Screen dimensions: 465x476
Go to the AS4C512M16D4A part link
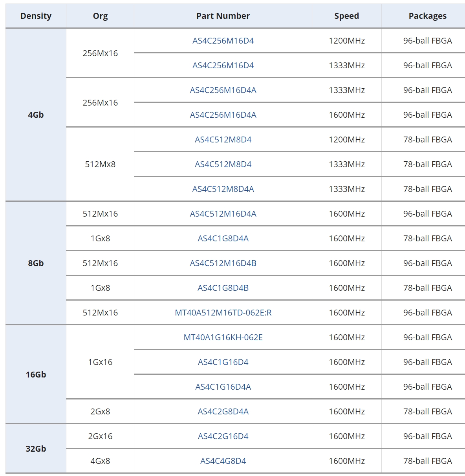tap(223, 214)
